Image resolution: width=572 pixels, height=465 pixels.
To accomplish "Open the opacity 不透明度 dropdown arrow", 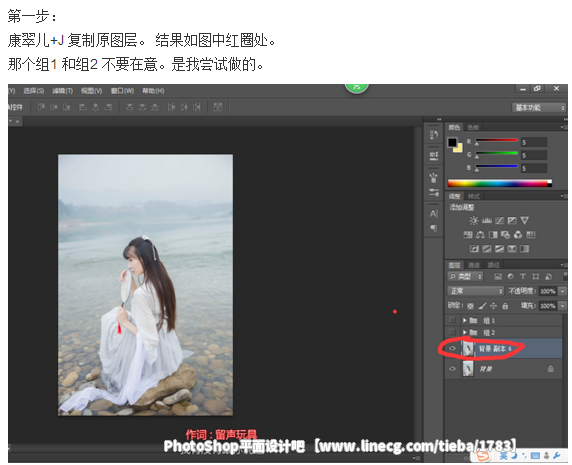I will click(563, 291).
